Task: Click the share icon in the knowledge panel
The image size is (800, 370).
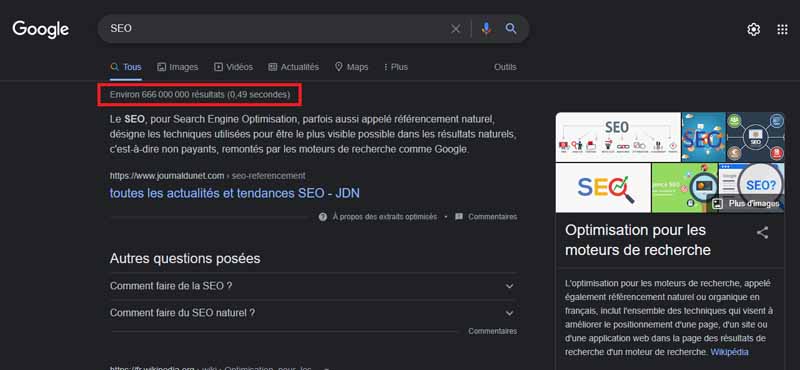Action: (762, 233)
